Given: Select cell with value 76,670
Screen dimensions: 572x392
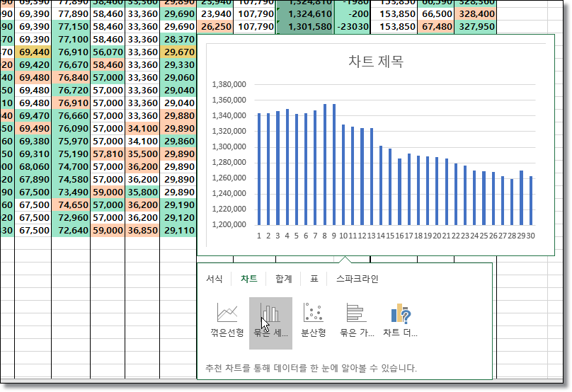Looking at the screenshot, I should tap(71, 65).
